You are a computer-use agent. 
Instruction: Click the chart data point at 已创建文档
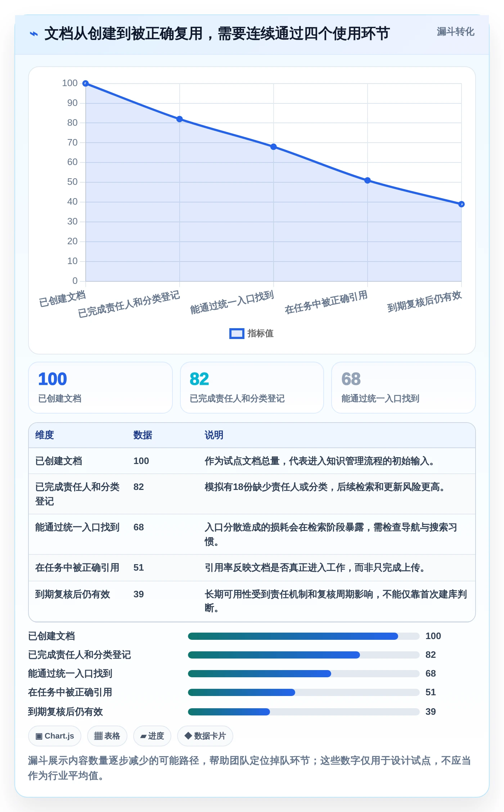(86, 84)
